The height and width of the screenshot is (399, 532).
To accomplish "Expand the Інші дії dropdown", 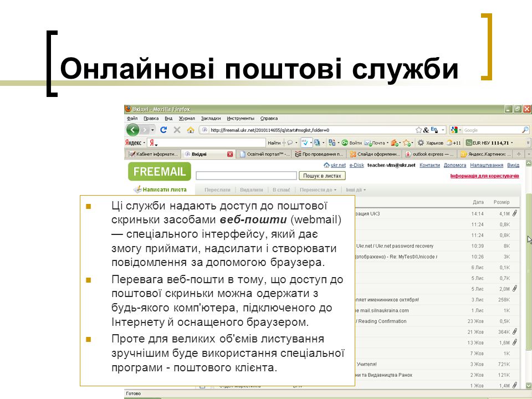I will coord(356,190).
